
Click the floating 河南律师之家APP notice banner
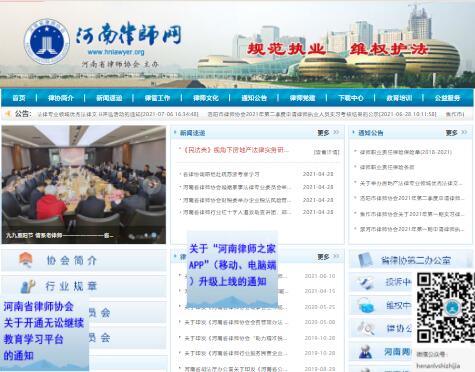[232, 269]
